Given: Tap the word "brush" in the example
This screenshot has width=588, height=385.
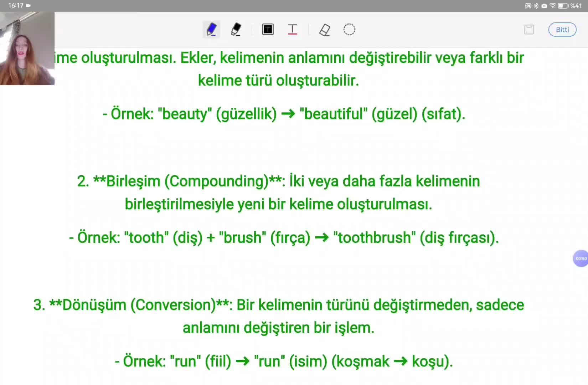Looking at the screenshot, I should click(x=242, y=237).
